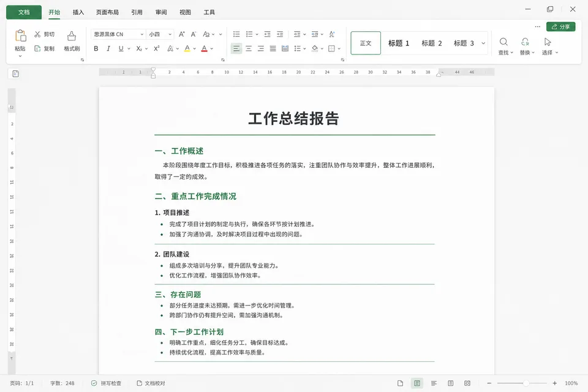Image resolution: width=588 pixels, height=392 pixels.
Task: Click the 替换 replace icon
Action: tap(525, 42)
